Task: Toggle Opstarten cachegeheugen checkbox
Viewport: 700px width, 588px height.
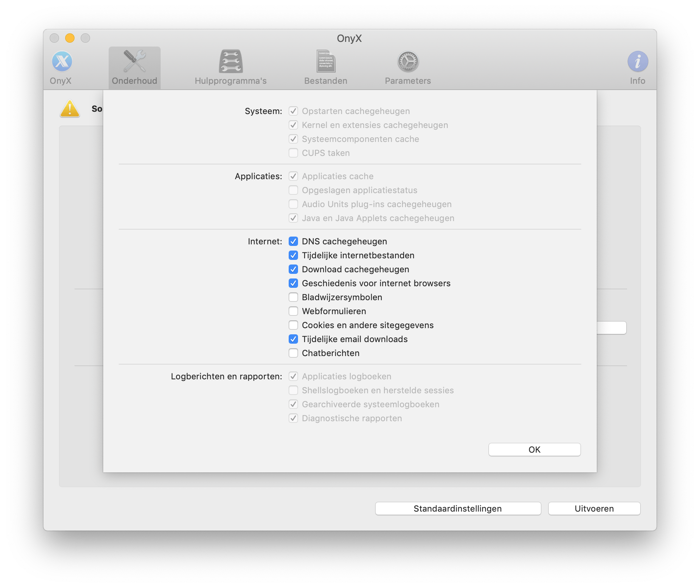Action: click(x=293, y=111)
